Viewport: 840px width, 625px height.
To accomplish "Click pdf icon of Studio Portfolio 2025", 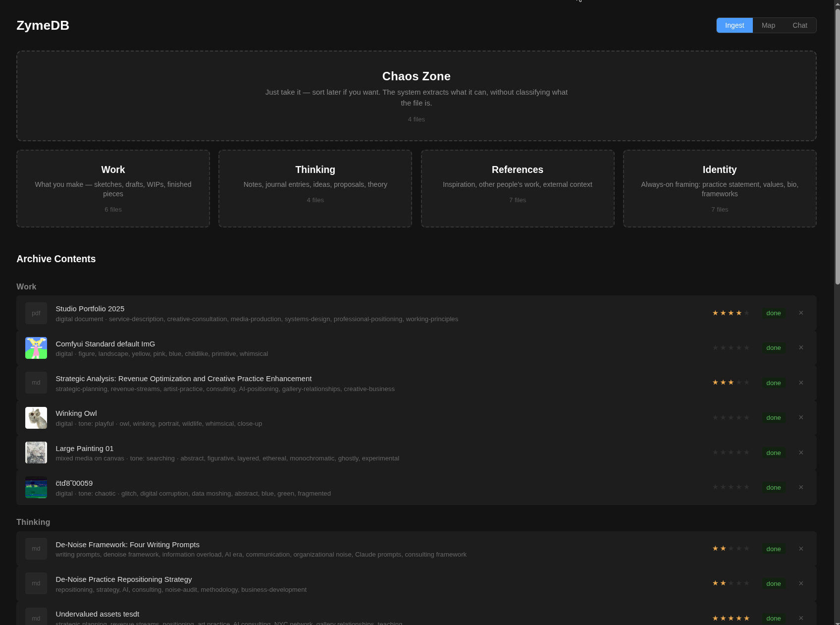I will [x=36, y=313].
